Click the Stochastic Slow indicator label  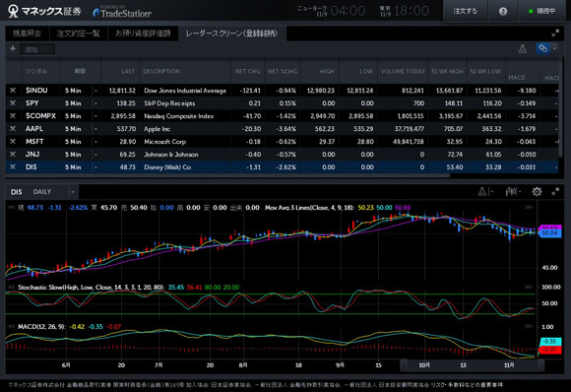(x=91, y=287)
